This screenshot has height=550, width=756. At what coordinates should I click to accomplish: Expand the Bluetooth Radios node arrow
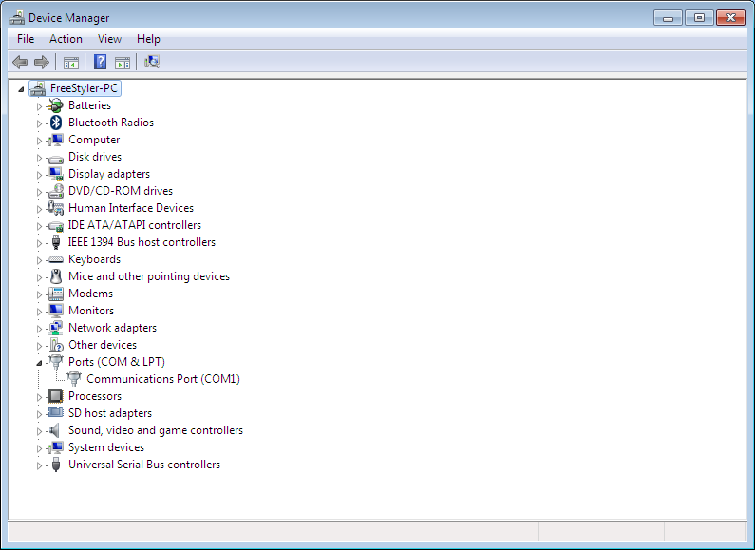click(39, 123)
